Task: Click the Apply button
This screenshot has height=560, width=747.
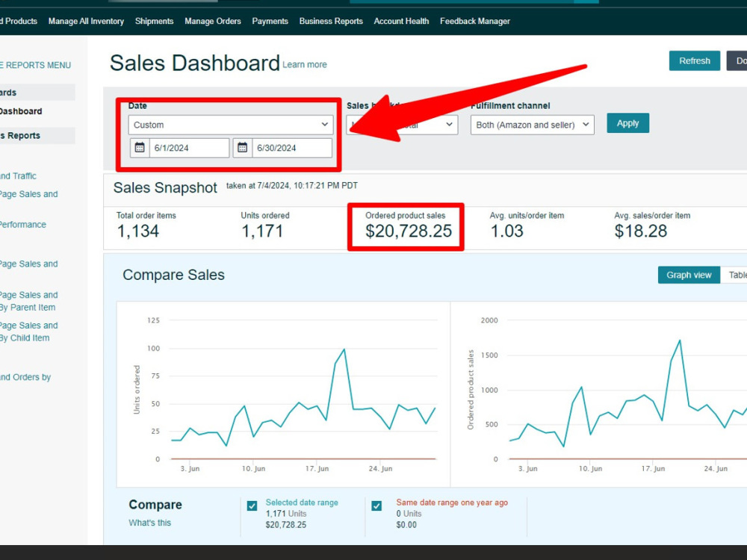Action: [x=628, y=123]
